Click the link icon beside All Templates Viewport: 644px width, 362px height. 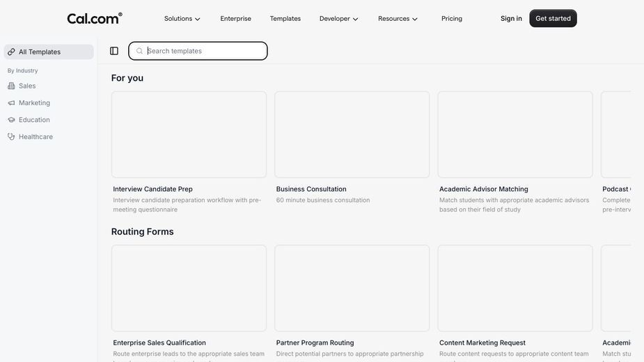tap(11, 52)
